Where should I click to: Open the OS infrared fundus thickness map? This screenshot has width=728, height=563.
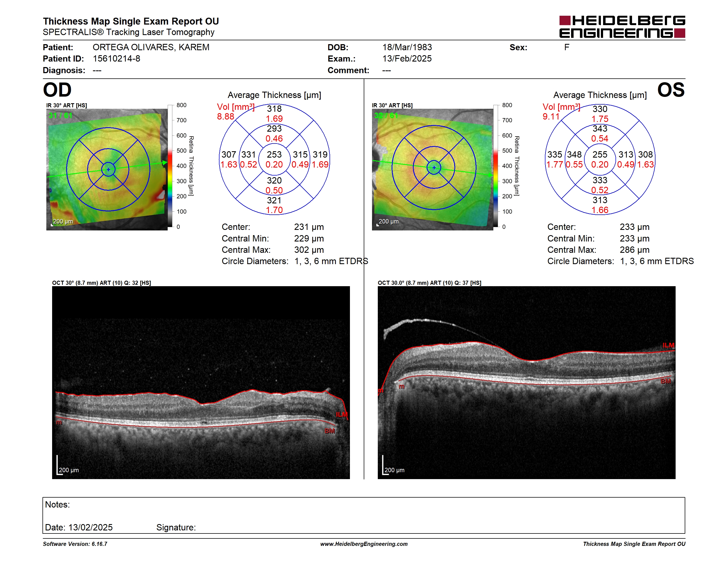(433, 169)
